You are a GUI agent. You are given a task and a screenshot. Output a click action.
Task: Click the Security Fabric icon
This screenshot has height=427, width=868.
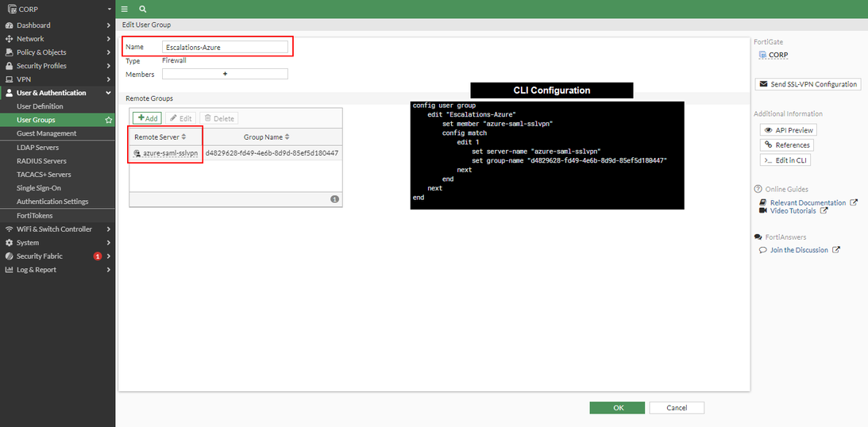9,256
